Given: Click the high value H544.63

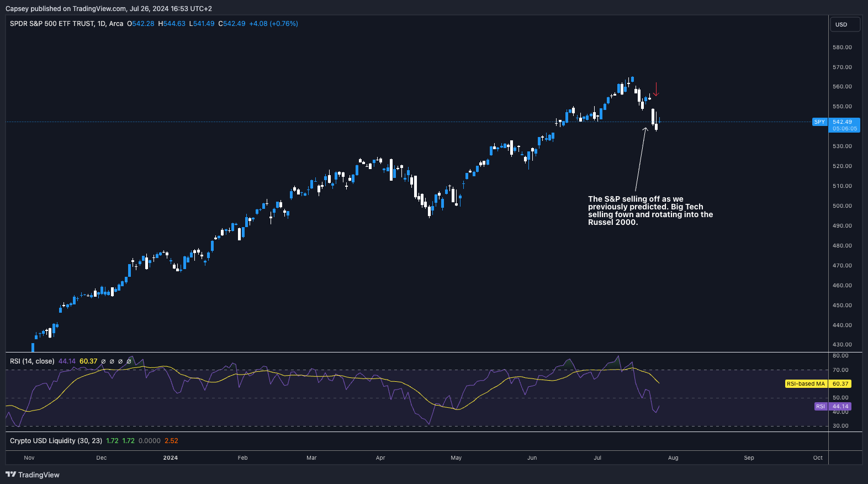Looking at the screenshot, I should pos(172,24).
